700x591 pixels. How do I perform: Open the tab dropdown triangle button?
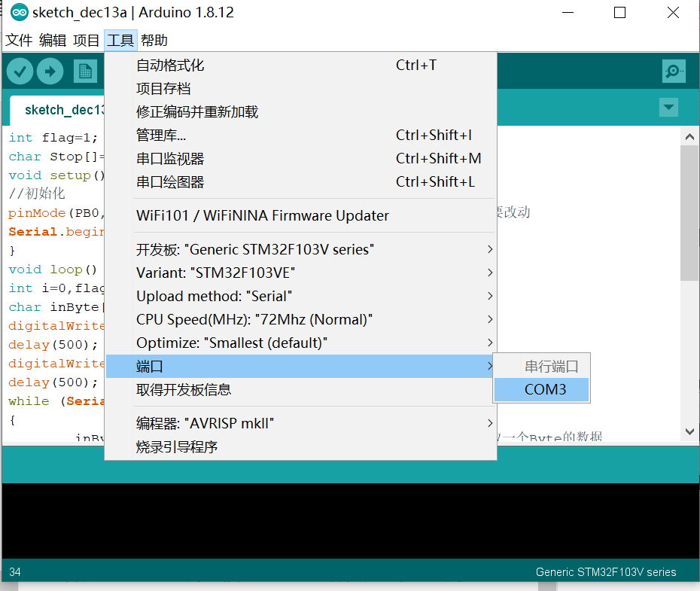(668, 107)
